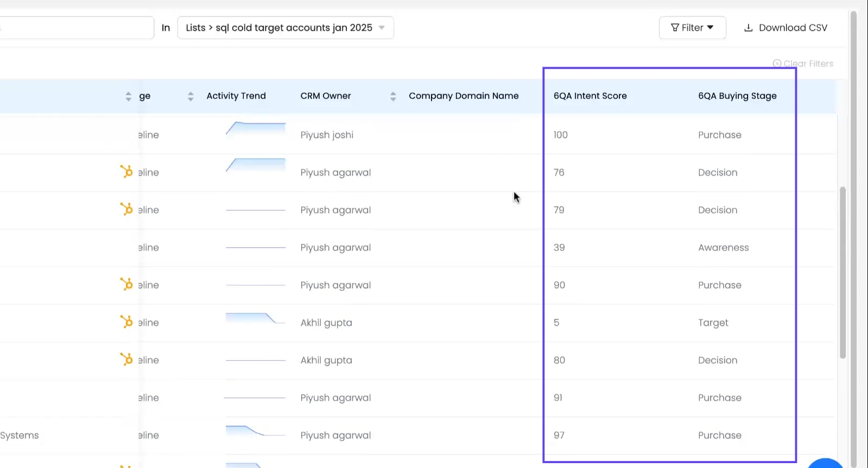Download the table as CSV
This screenshot has width=868, height=468.
[785, 28]
